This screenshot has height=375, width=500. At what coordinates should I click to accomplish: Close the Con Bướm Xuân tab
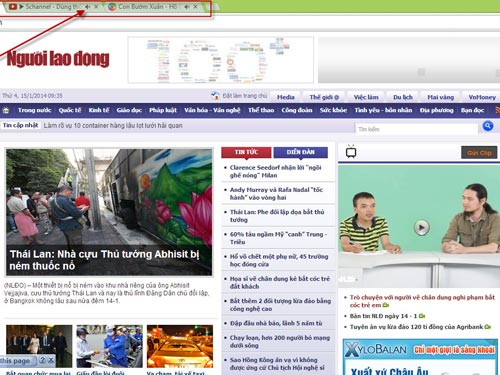(x=195, y=6)
